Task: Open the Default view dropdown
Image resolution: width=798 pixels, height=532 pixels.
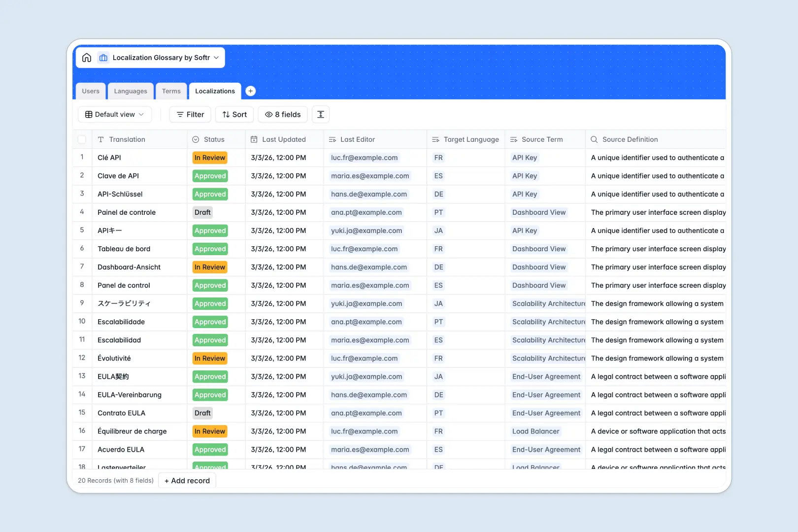Action: (115, 114)
